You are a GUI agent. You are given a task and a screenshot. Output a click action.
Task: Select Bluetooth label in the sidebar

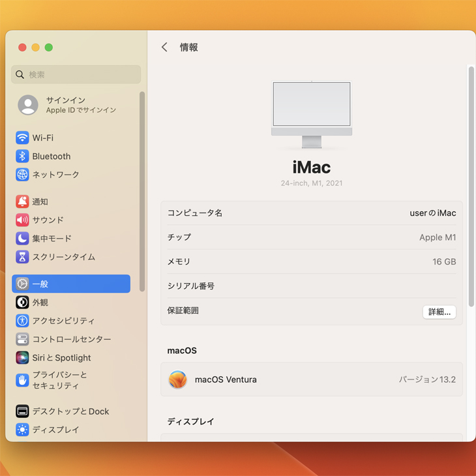pyautogui.click(x=52, y=156)
